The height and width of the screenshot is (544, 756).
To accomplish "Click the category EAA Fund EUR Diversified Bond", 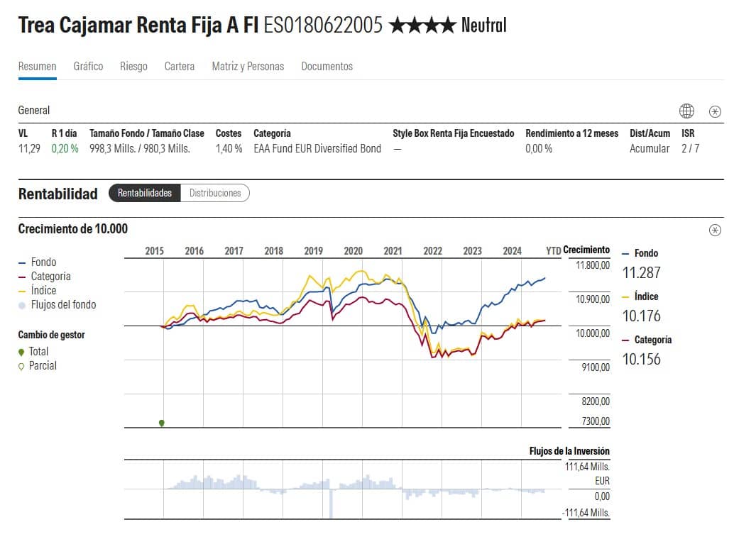I will point(317,148).
